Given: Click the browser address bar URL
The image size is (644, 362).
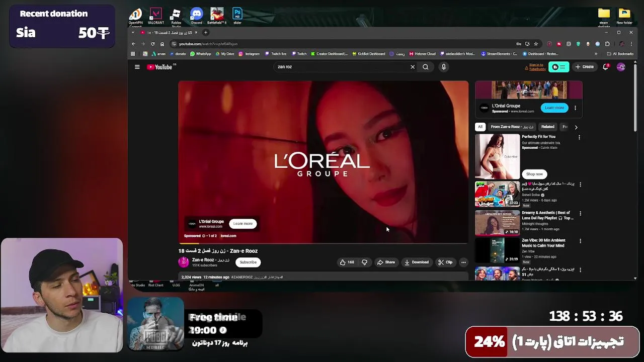Looking at the screenshot, I should pos(208,44).
